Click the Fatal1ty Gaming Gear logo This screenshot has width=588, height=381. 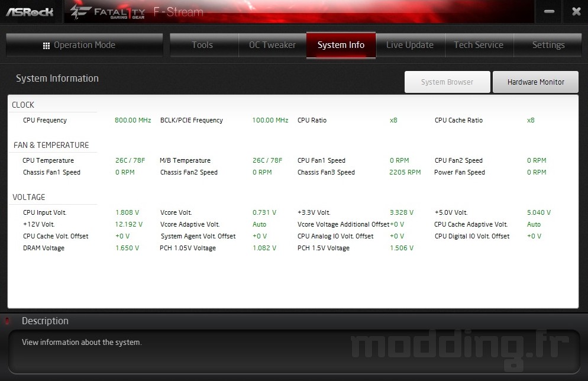(108, 12)
